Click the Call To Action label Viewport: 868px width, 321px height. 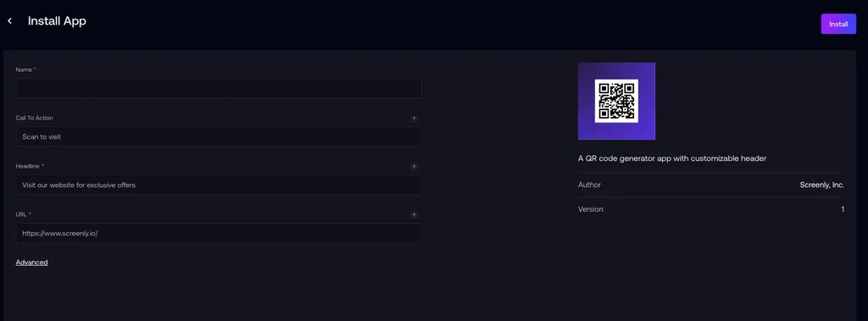[34, 118]
